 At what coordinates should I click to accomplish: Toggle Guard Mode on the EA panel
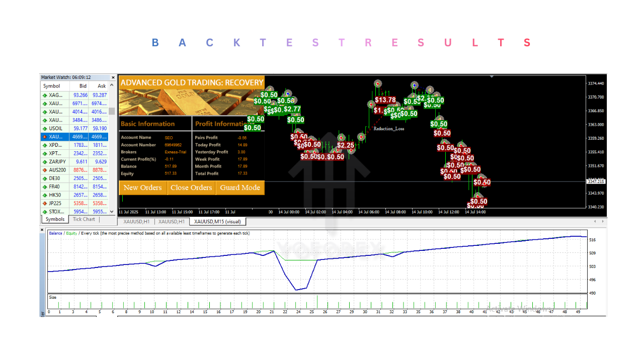click(x=240, y=188)
